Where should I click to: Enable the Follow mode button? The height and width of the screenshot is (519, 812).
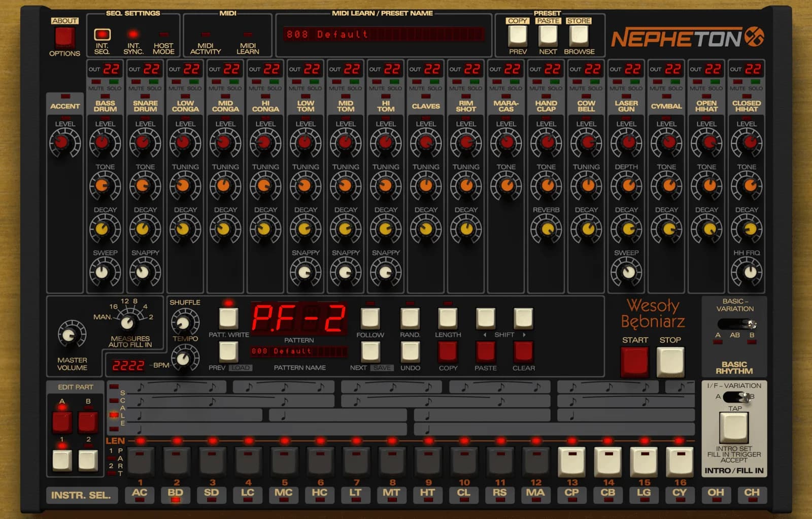click(x=370, y=319)
